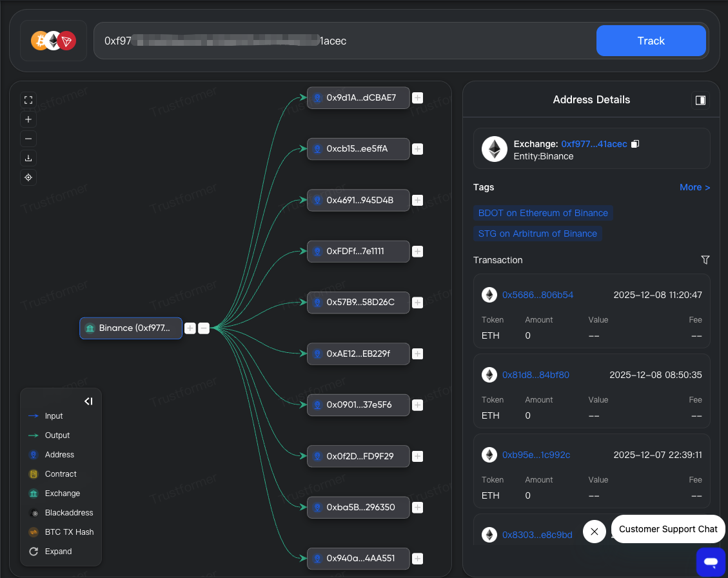The image size is (728, 578).
Task: Toggle the Address Details panel layout
Action: tap(700, 99)
